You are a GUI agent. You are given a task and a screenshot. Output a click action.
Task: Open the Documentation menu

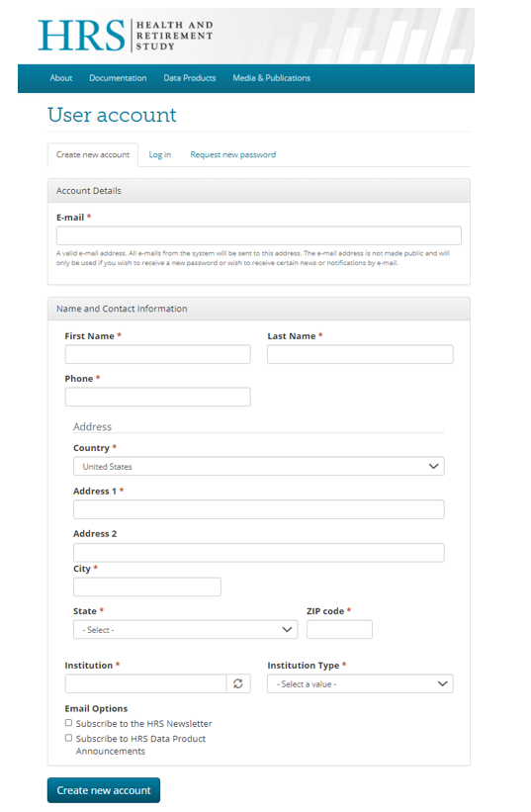coord(118,78)
